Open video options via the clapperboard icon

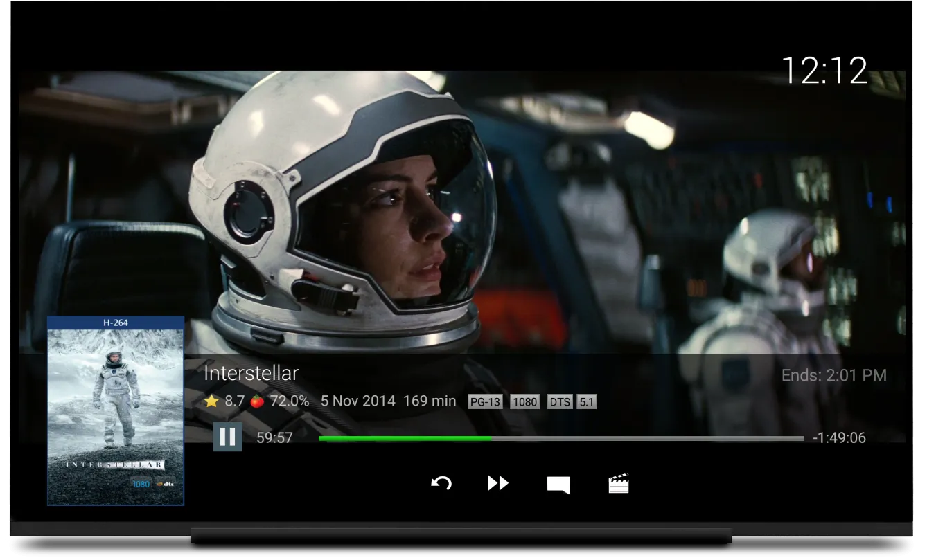[618, 483]
